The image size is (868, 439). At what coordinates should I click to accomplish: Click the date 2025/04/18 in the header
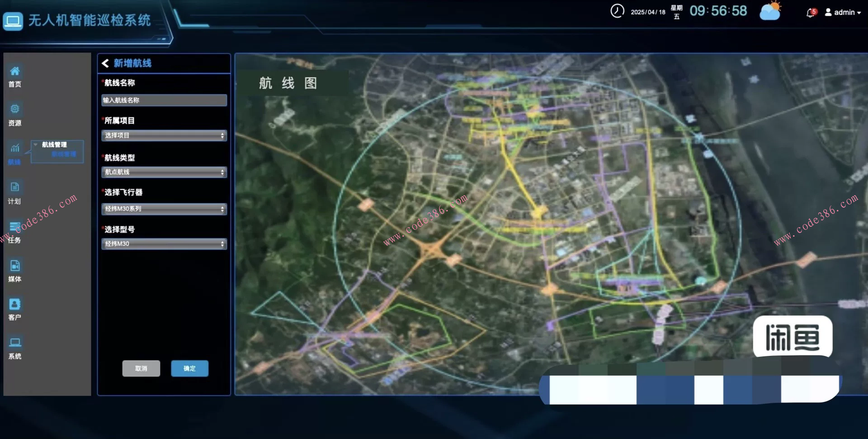(648, 12)
